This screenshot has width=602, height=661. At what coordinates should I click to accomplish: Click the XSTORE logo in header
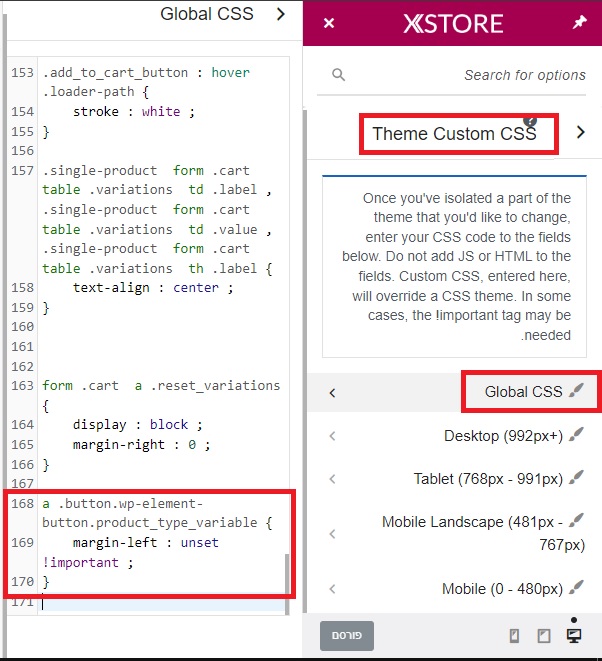pos(453,23)
